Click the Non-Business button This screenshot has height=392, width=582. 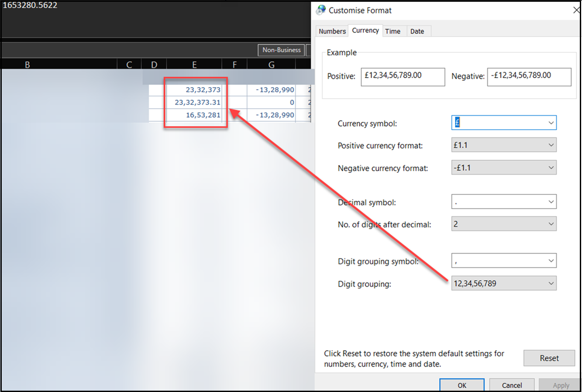(x=282, y=50)
